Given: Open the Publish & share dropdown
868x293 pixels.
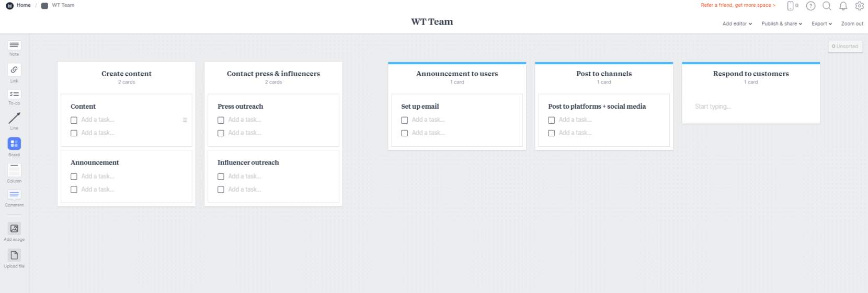Looking at the screenshot, I should [782, 24].
